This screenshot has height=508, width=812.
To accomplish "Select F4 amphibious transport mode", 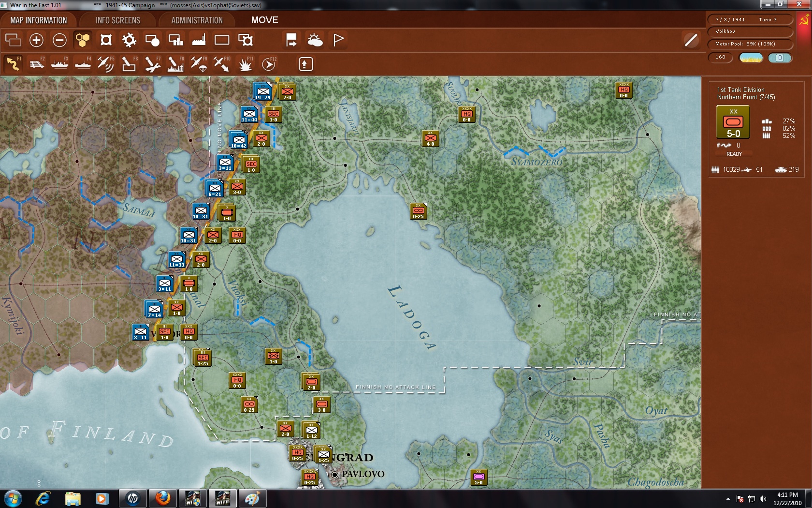I will [x=83, y=64].
